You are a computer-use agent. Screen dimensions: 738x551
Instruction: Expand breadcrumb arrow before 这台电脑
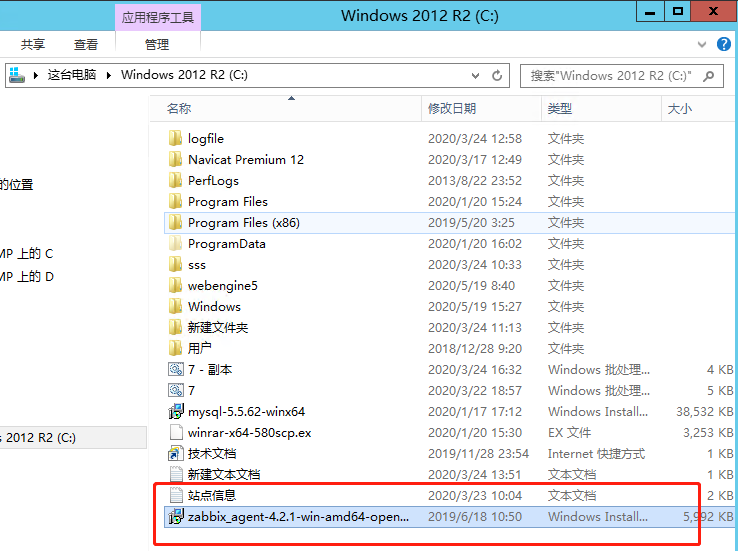(36, 75)
